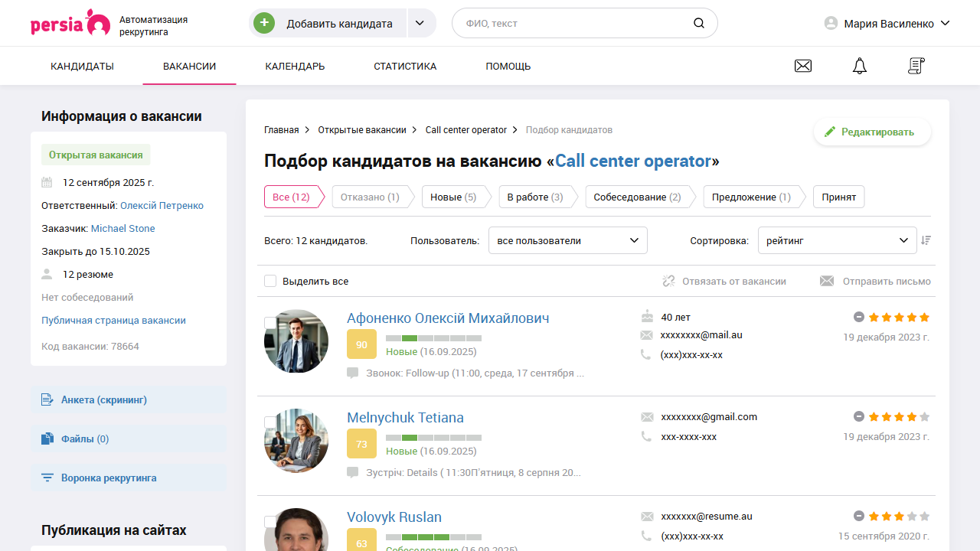The width and height of the screenshot is (980, 551).
Task: Click the sort order icon beside рейтинг
Action: (x=926, y=240)
